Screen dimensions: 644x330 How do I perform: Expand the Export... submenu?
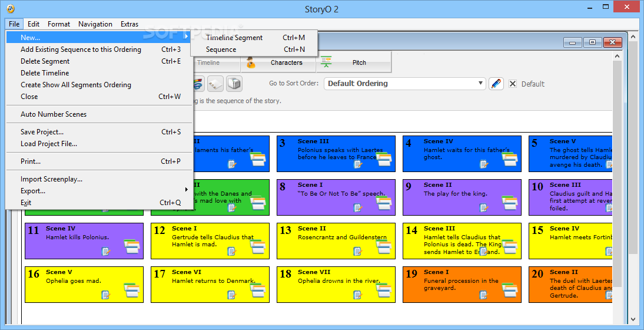(99, 191)
